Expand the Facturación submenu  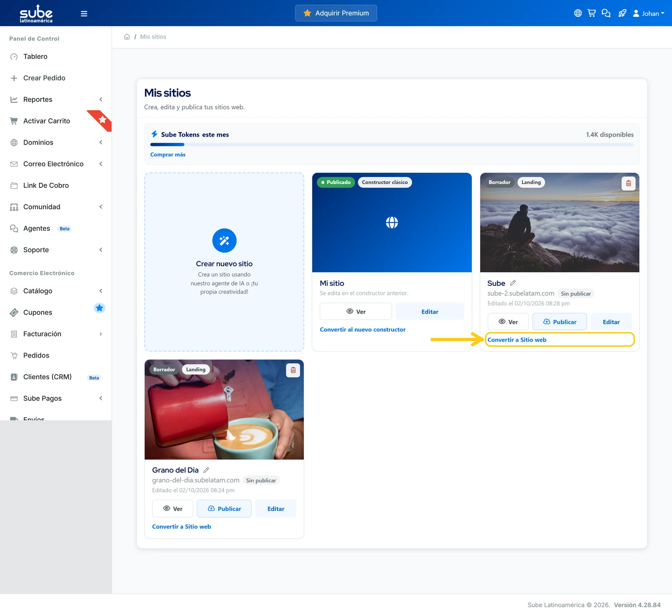tap(56, 334)
